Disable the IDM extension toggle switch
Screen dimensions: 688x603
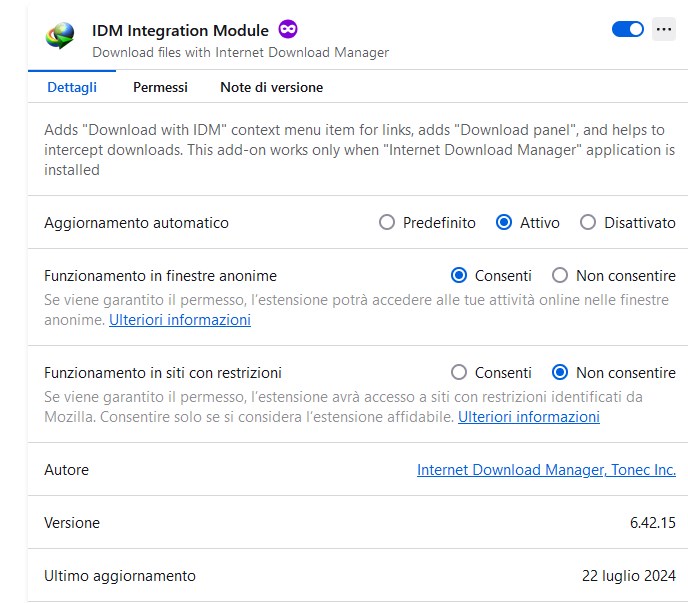(628, 29)
